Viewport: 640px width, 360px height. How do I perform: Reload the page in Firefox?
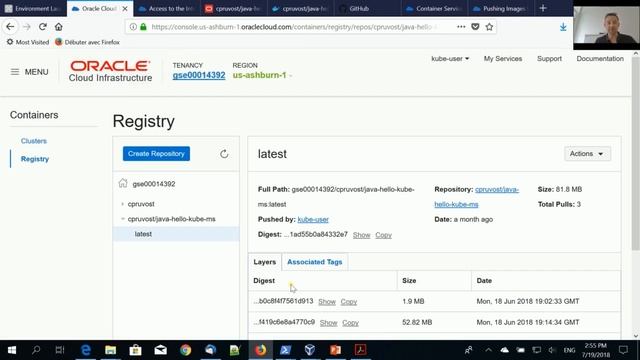pos(42,27)
